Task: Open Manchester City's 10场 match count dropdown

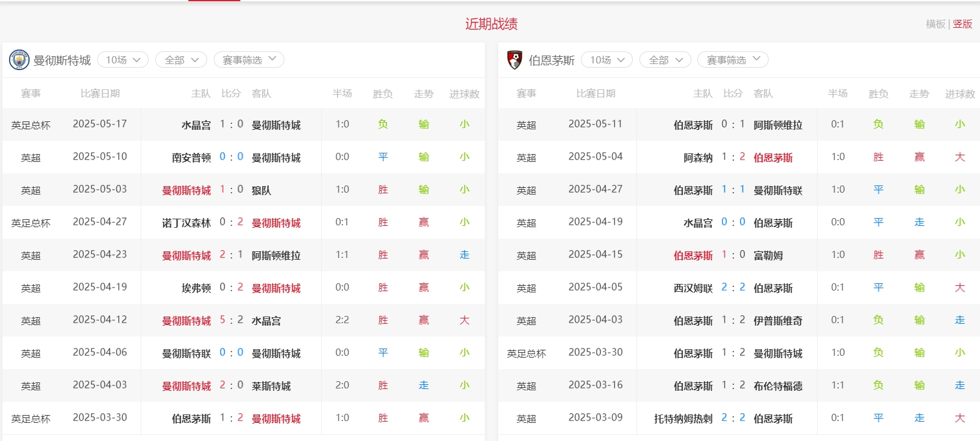Action: coord(123,60)
